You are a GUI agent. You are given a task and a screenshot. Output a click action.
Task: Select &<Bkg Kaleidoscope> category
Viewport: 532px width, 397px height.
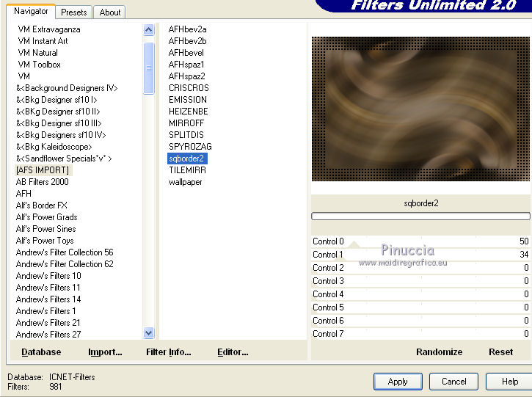54,147
